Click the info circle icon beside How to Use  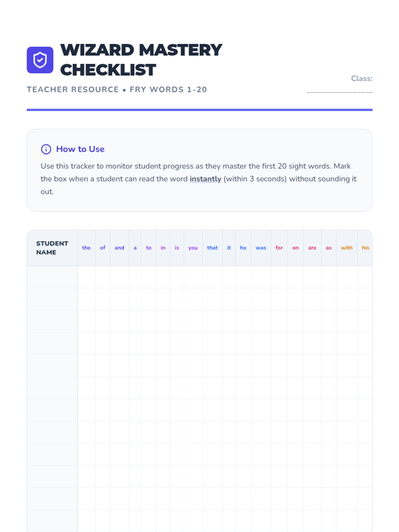point(46,149)
